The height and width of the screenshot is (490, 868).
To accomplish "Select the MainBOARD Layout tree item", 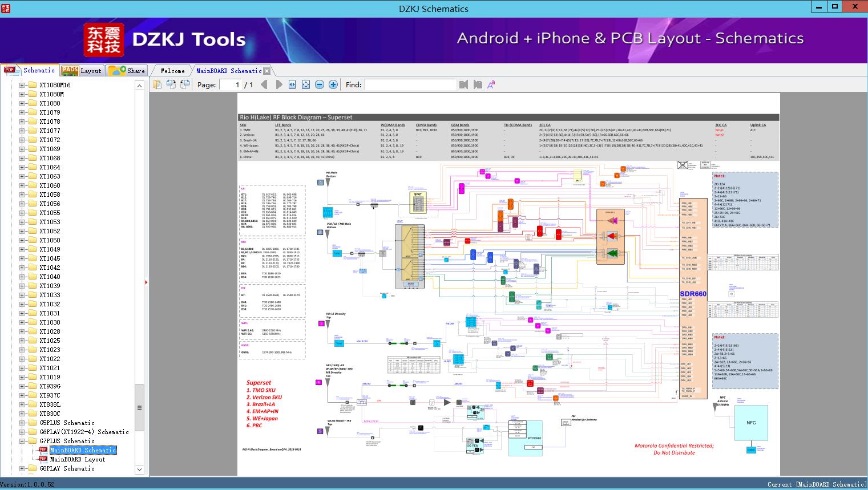I will coord(78,459).
